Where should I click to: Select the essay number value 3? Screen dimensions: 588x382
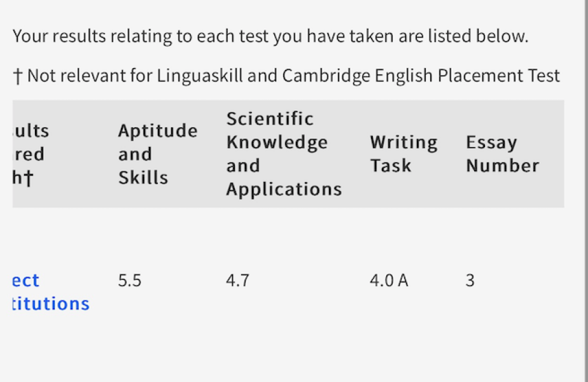(470, 281)
